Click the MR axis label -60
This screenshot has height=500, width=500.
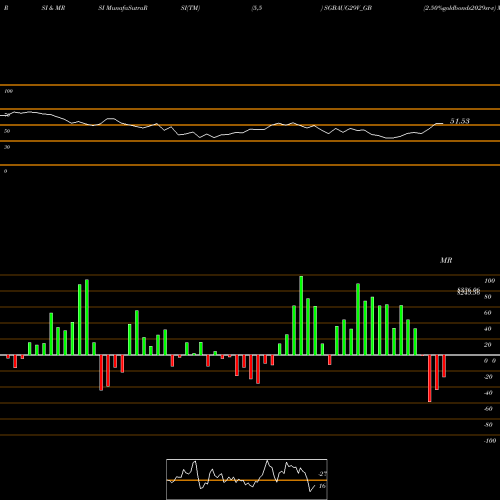coord(488,409)
